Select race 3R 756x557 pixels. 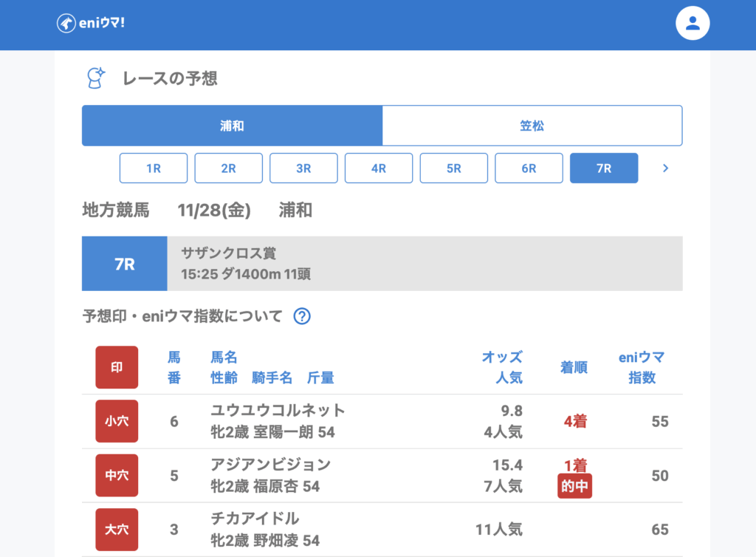pyautogui.click(x=303, y=168)
